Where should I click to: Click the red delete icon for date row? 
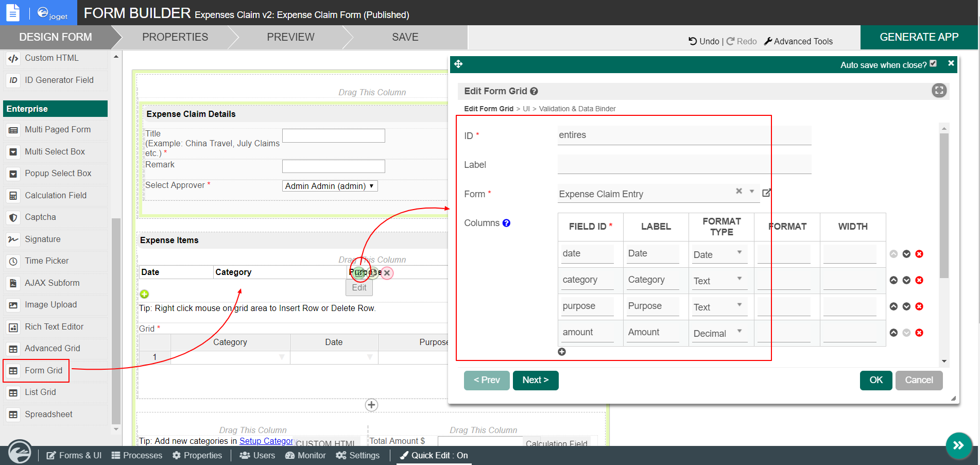tap(919, 254)
